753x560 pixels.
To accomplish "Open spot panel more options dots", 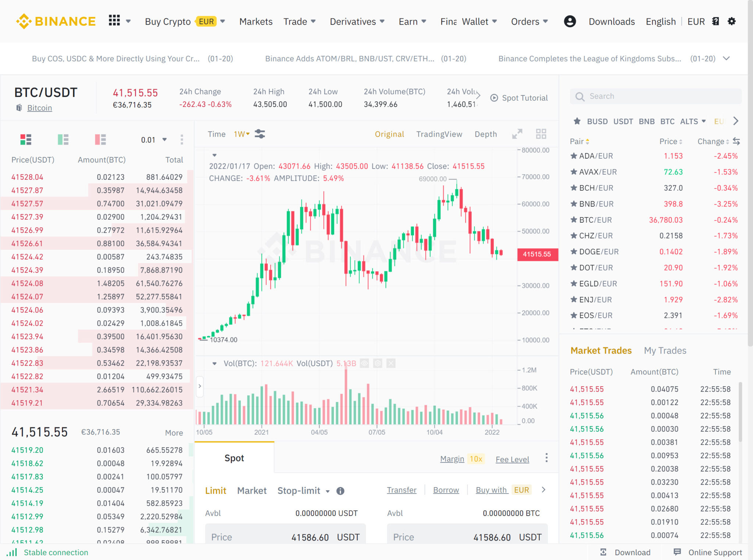I will point(547,458).
